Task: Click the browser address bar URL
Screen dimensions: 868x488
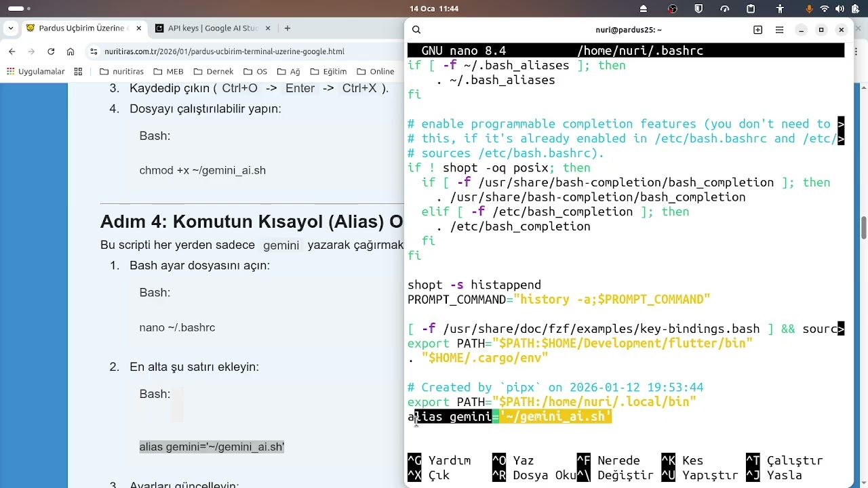Action: pos(224,52)
